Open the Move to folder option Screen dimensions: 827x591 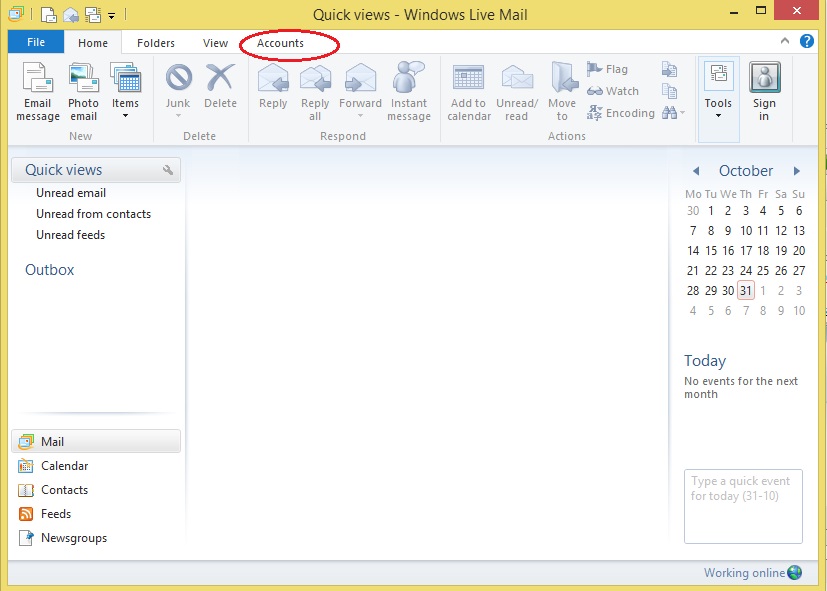click(x=562, y=92)
